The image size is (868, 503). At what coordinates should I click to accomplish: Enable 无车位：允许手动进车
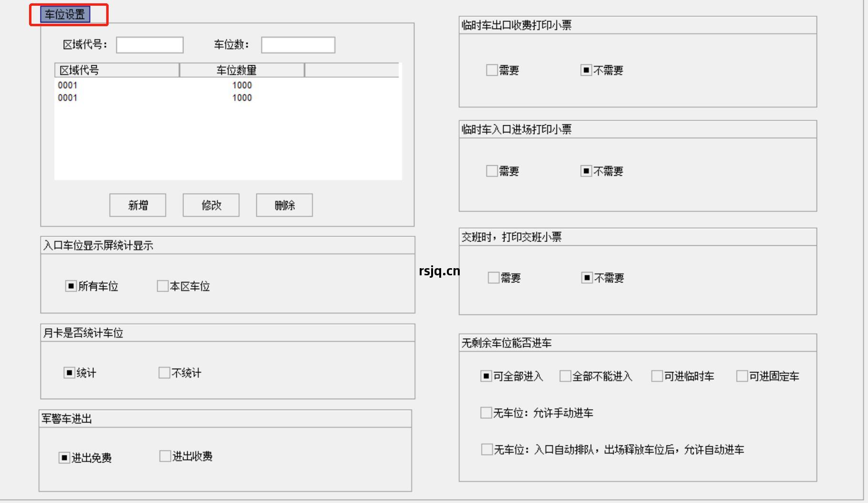[x=486, y=413]
